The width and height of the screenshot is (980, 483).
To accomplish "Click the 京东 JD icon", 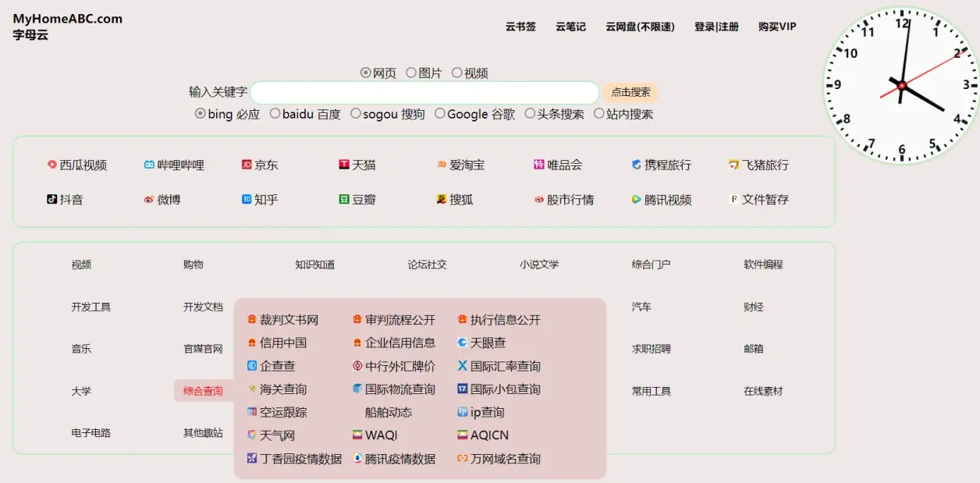I will point(247,165).
